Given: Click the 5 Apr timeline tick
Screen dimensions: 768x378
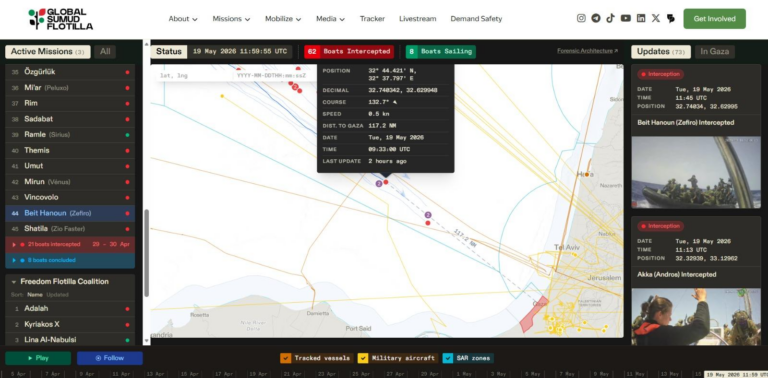Looking at the screenshot, I should click(x=18, y=374).
